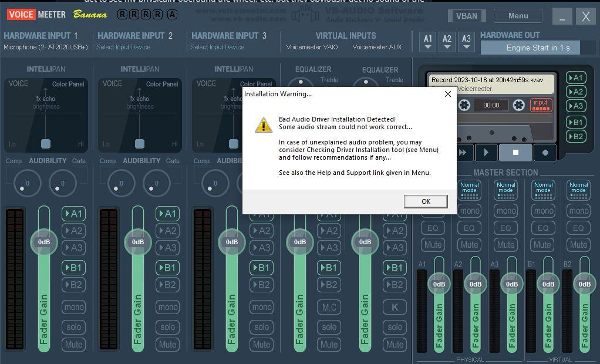Click the stop button on the recorder
600x364 pixels.
tap(515, 152)
